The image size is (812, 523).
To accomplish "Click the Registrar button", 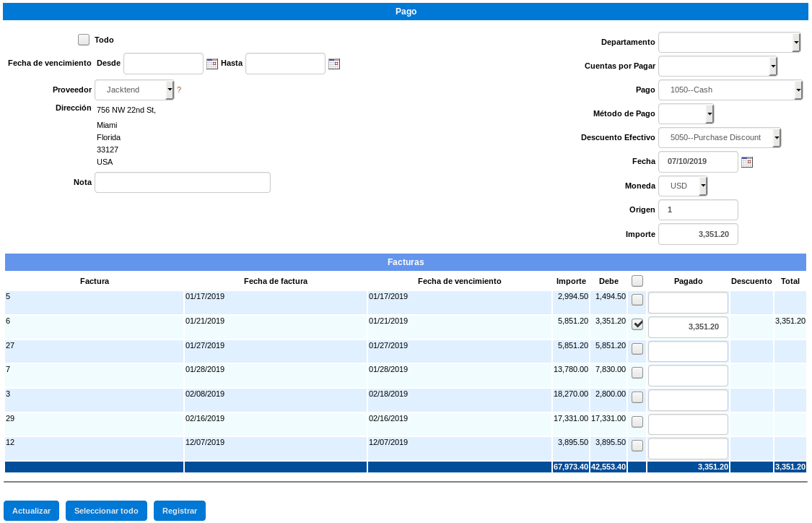I will (x=180, y=511).
